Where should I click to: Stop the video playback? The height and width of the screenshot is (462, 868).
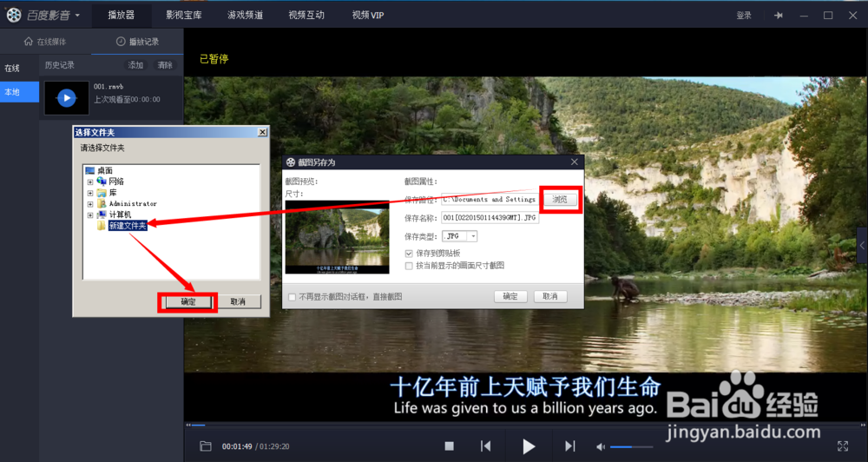tap(450, 446)
